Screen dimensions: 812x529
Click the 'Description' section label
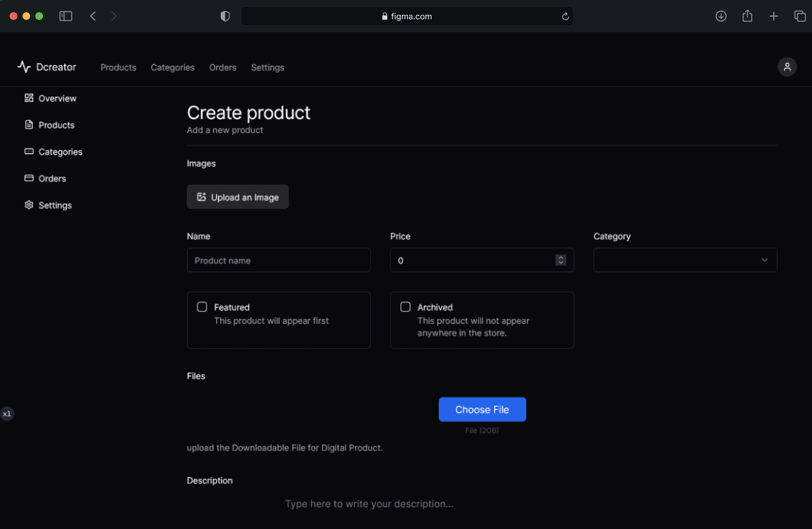(x=209, y=481)
